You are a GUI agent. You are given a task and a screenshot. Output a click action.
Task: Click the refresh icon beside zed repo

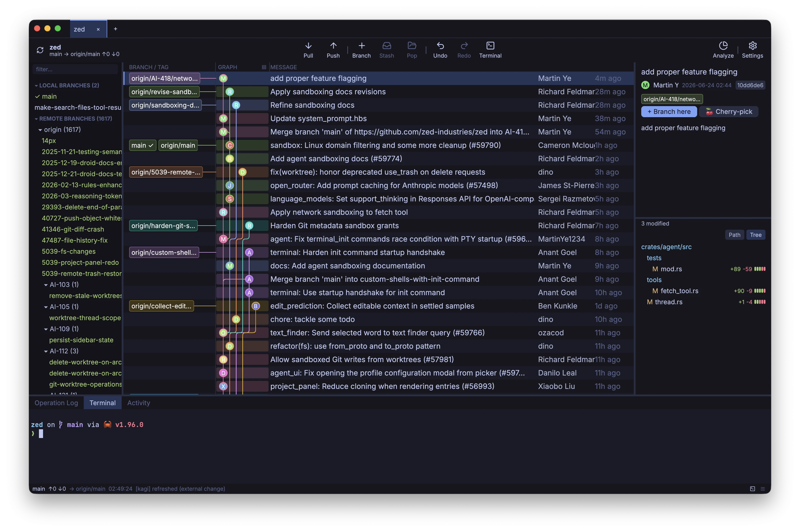40,50
